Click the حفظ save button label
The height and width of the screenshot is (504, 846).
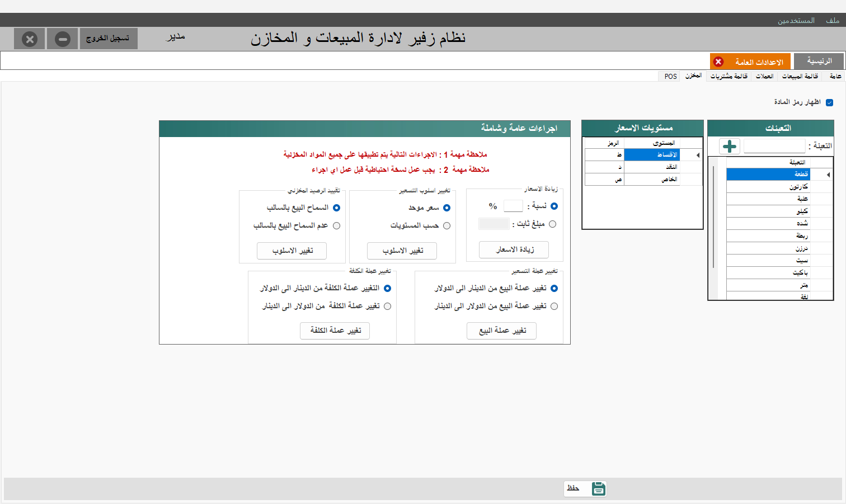[573, 488]
